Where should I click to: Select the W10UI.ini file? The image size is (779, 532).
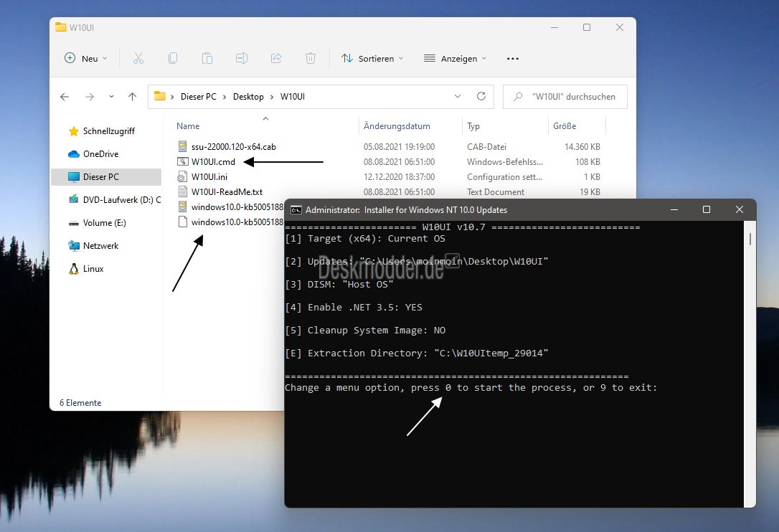coord(209,177)
